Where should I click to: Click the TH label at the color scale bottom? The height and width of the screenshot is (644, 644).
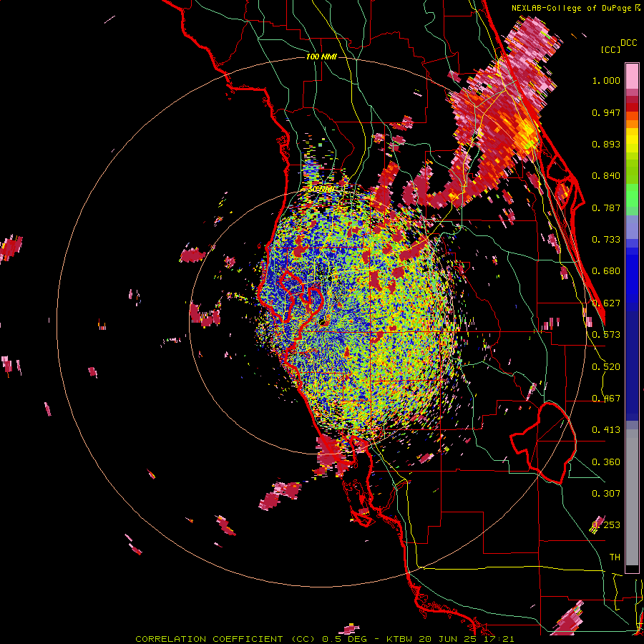(615, 557)
